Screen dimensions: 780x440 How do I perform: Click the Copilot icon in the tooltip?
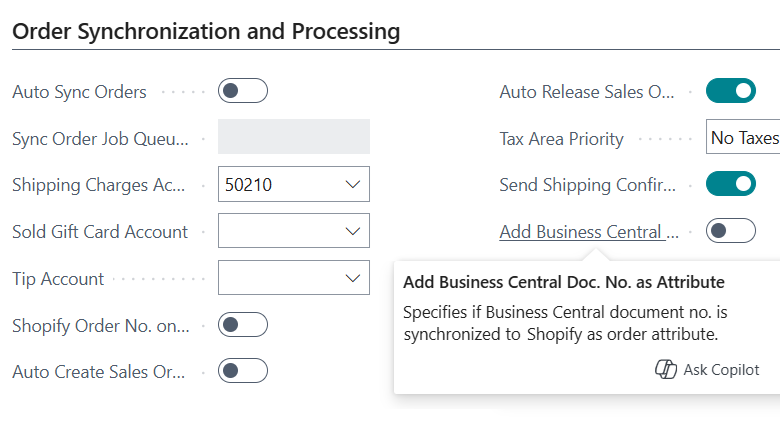[666, 370]
